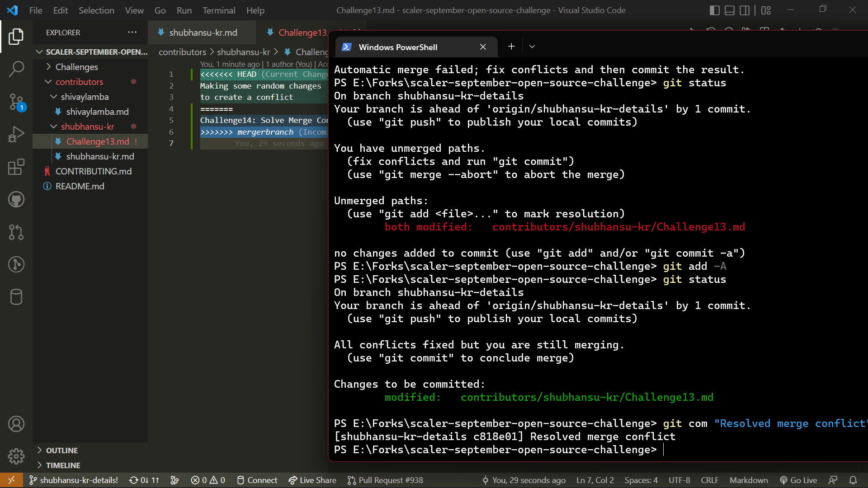Image resolution: width=868 pixels, height=488 pixels.
Task: Click CONTRIBUTING.md in the explorer
Action: tap(93, 171)
